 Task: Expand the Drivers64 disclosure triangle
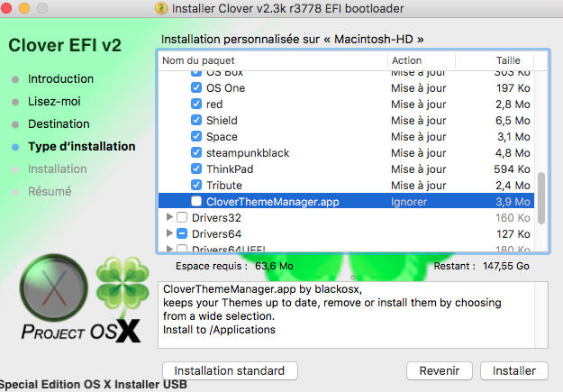(169, 233)
